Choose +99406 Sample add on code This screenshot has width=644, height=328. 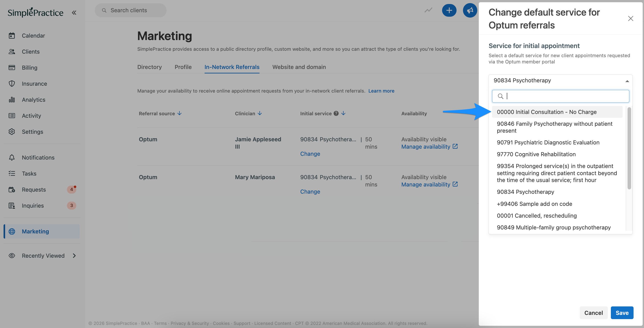[557, 204]
